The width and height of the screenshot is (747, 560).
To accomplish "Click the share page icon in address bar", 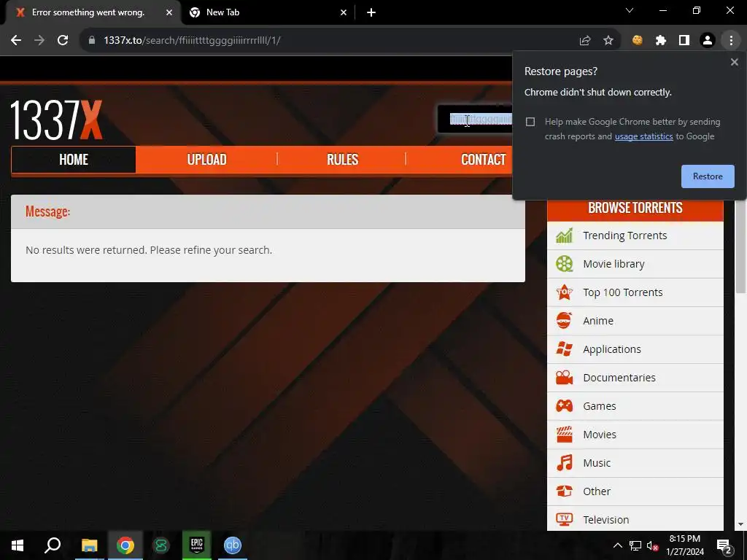I will [585, 41].
